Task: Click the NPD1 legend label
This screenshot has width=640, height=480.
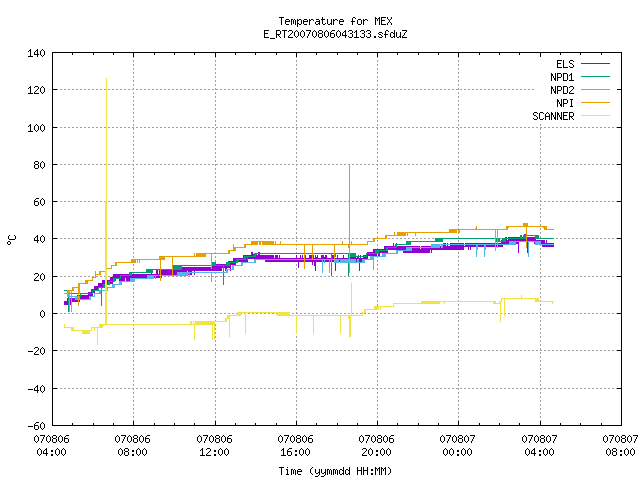Action: click(562, 77)
